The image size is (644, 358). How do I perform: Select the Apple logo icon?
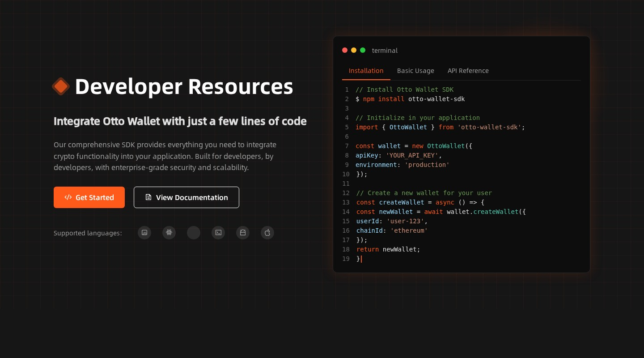267,233
